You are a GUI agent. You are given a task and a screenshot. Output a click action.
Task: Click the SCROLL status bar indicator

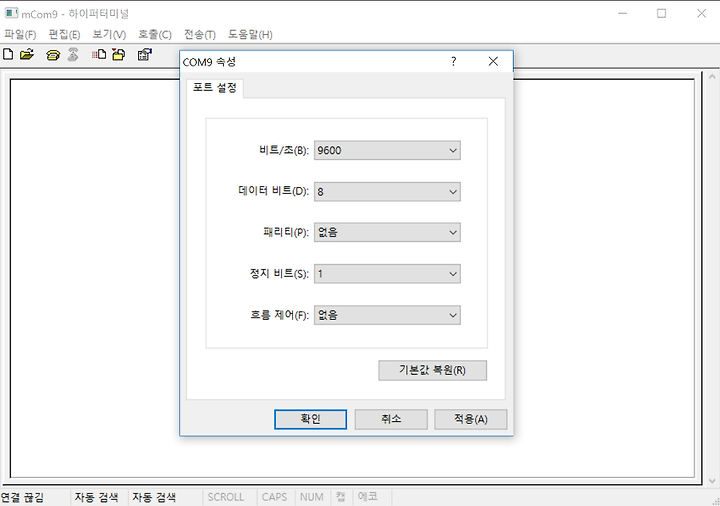click(x=225, y=497)
